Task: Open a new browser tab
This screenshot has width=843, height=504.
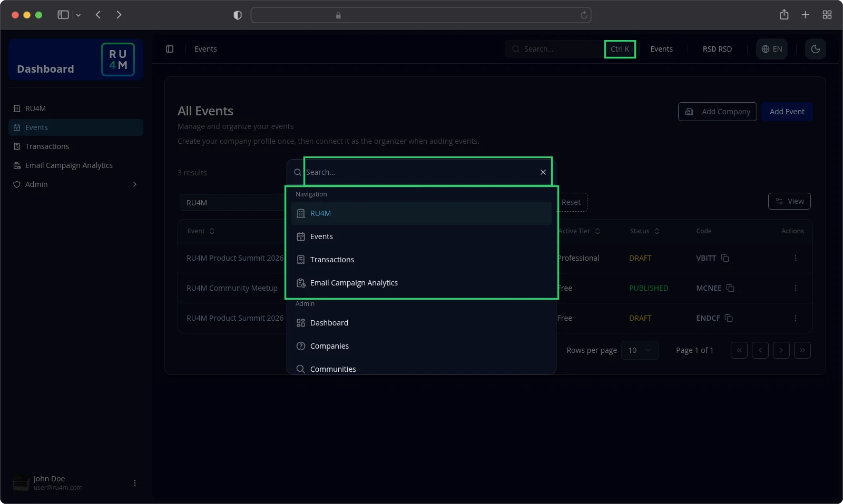Action: click(x=805, y=15)
